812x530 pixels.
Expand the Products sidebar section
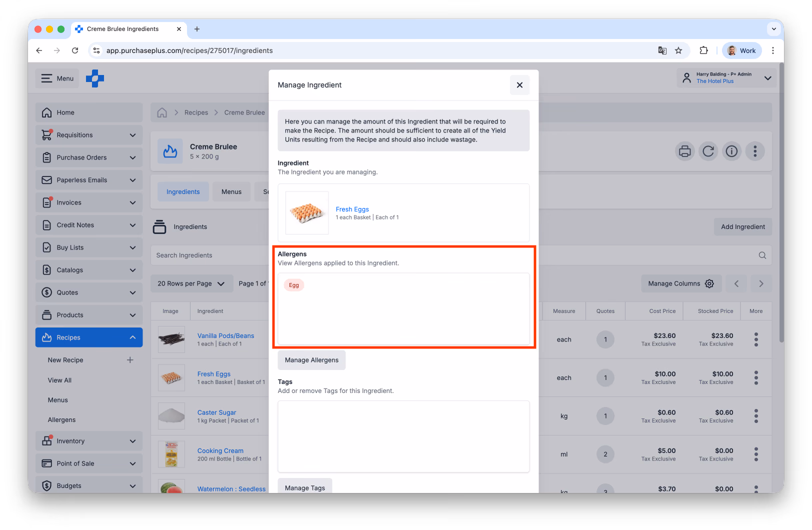[x=89, y=315]
